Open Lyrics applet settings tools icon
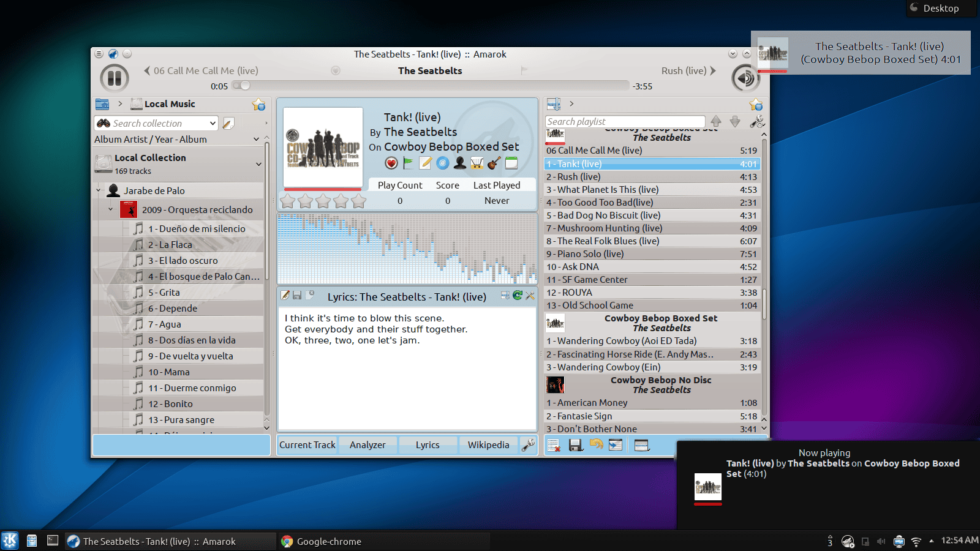980x551 pixels. 530,296
